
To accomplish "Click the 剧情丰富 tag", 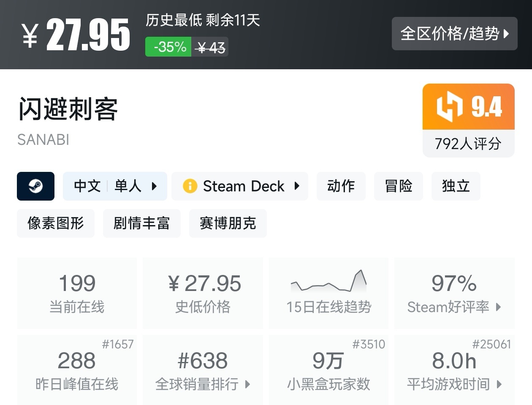I will (142, 223).
